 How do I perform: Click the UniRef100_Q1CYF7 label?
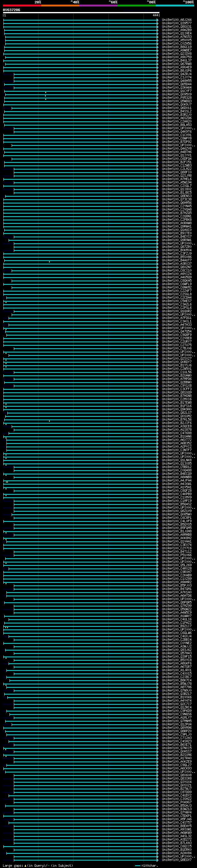point(177,91)
